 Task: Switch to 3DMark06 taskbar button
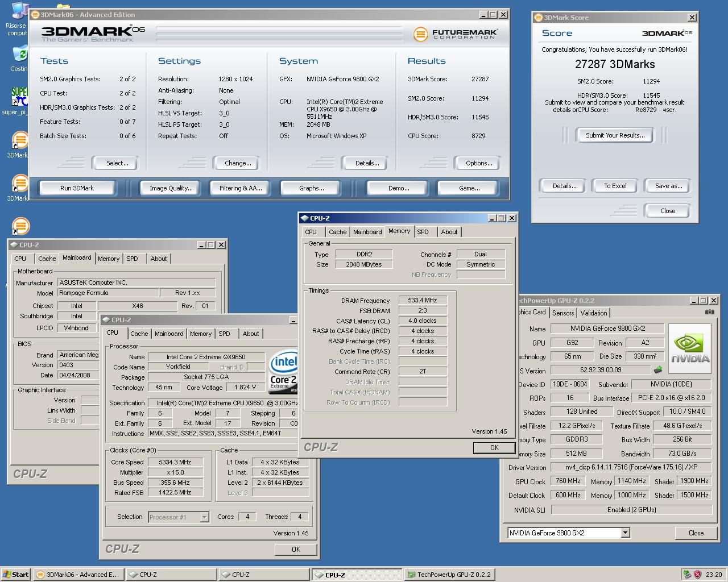(78, 575)
